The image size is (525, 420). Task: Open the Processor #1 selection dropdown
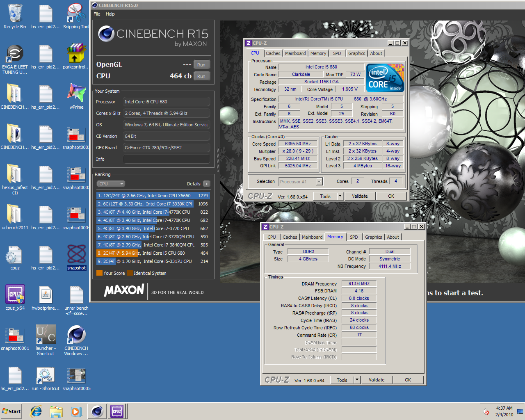point(301,182)
